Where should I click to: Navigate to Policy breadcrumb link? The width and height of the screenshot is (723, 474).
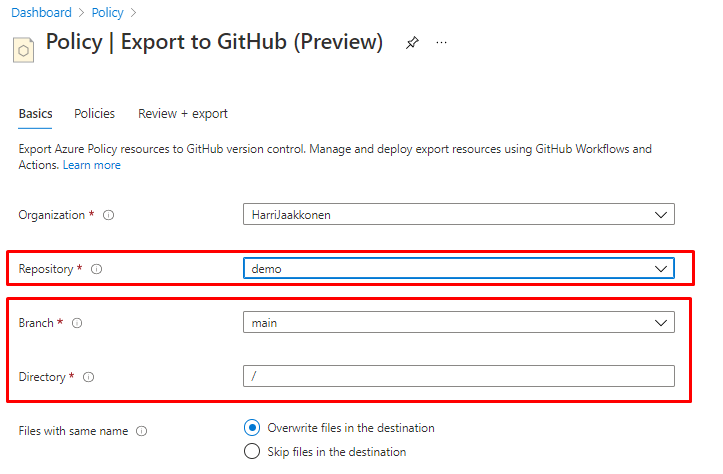(x=109, y=13)
